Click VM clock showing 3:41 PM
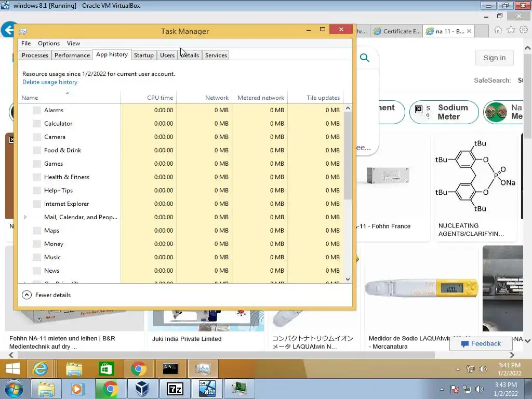The height and width of the screenshot is (399, 532). pyautogui.click(x=510, y=369)
